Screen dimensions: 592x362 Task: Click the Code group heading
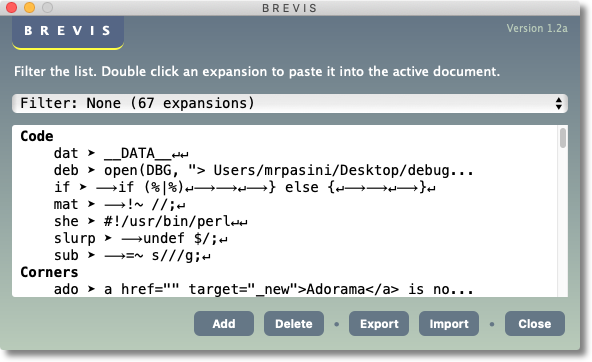pyautogui.click(x=37, y=136)
